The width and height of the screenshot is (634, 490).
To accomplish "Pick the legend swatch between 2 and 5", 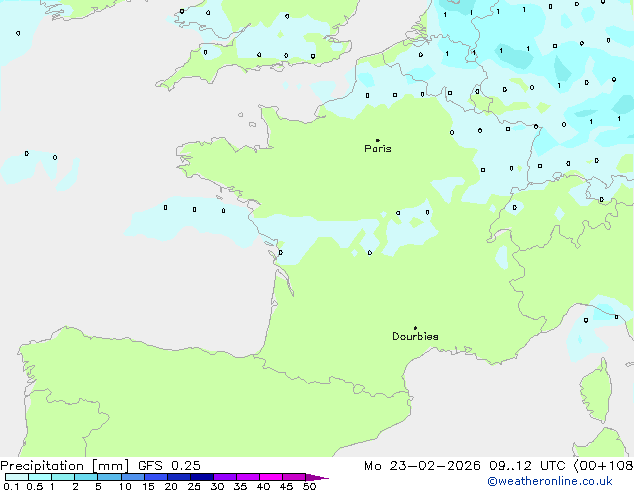I will click(86, 477).
